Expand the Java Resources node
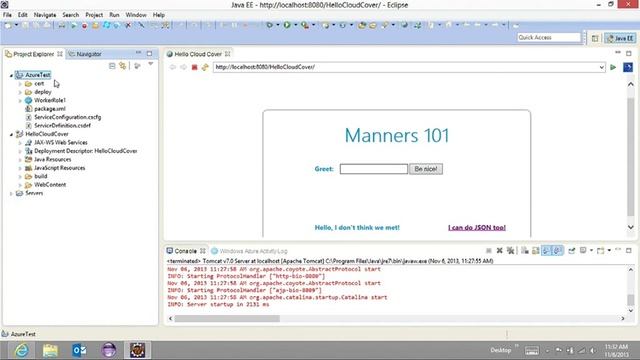Image resolution: width=640 pixels, height=360 pixels. [20, 160]
